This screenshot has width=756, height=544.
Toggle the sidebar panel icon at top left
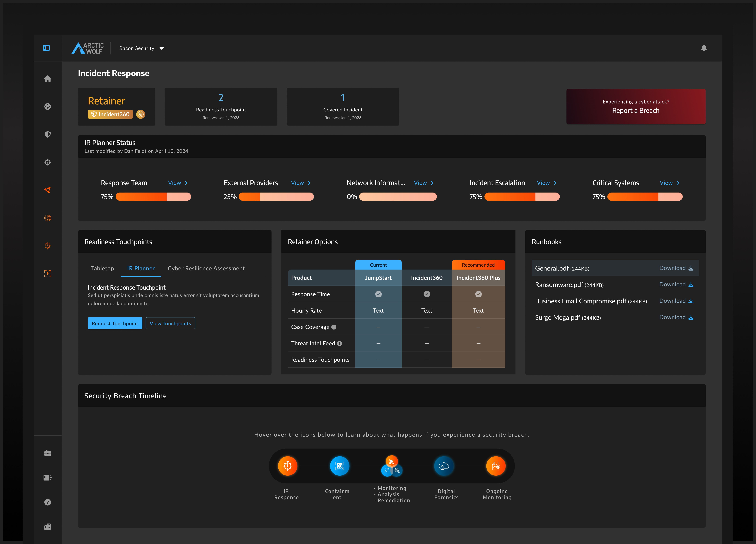(46, 48)
